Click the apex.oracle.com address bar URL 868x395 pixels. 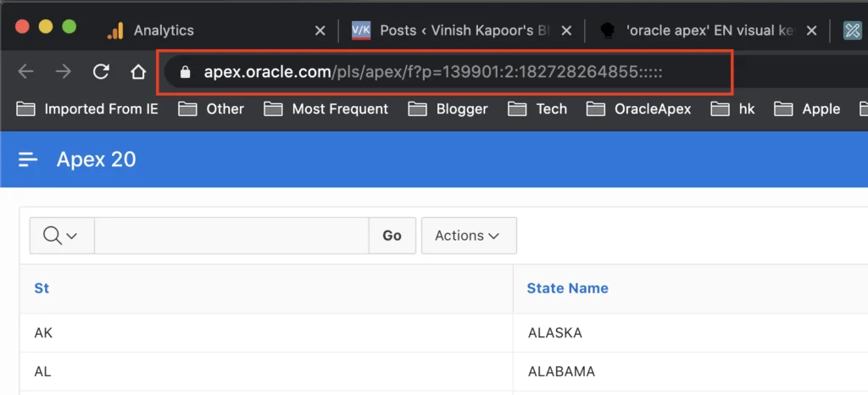tap(433, 72)
